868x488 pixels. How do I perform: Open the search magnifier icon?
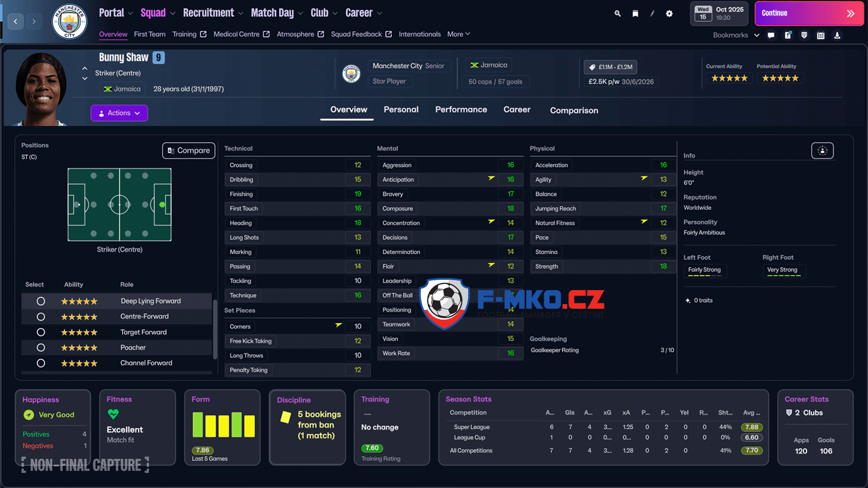point(617,13)
